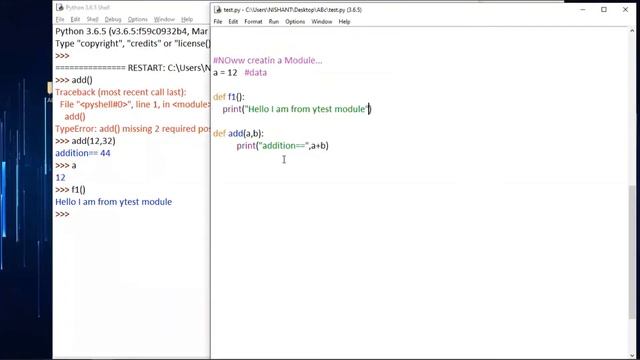Screen dimensions: 640x360
Task: Click the RESTART line in shell
Action: [x=133, y=68]
